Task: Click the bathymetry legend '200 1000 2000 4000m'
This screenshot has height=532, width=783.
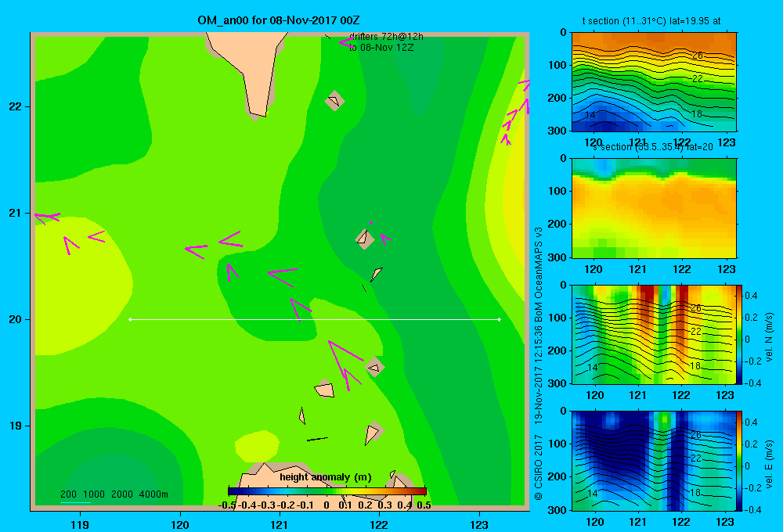Action: point(114,494)
